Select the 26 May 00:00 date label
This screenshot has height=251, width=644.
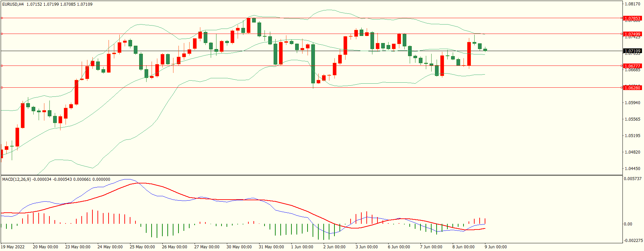pyautogui.click(x=174, y=247)
